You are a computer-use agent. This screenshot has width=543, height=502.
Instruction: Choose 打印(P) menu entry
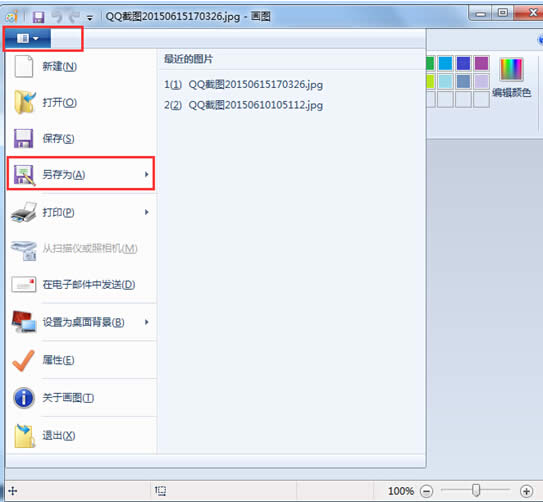[81, 212]
